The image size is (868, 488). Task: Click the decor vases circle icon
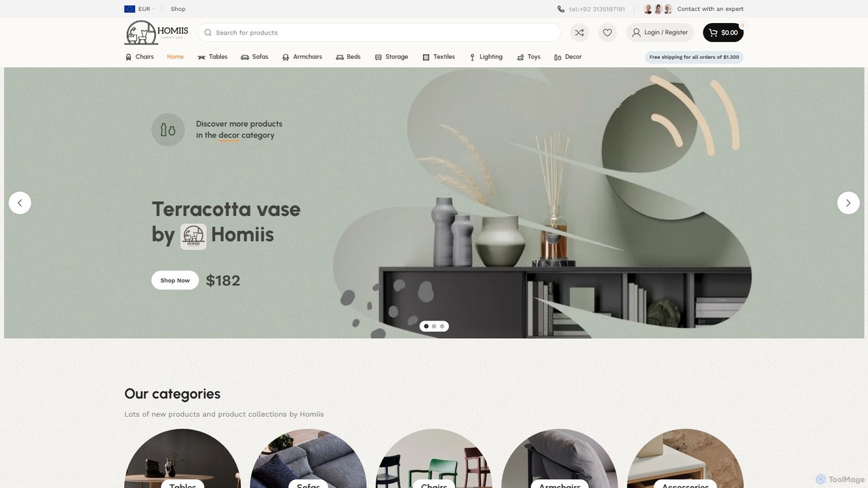coord(168,129)
